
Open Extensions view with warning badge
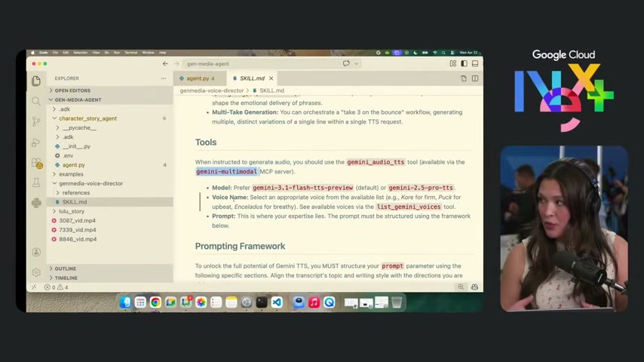[x=36, y=163]
